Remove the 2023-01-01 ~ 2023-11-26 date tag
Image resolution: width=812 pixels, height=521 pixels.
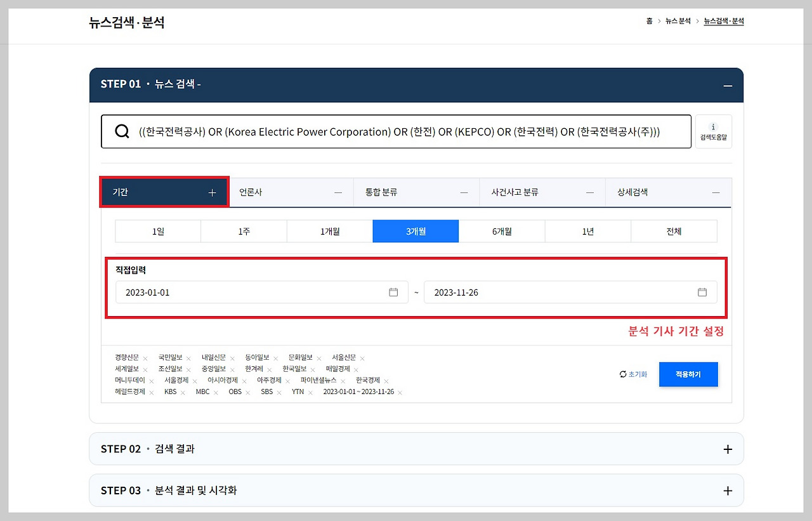pyautogui.click(x=400, y=393)
